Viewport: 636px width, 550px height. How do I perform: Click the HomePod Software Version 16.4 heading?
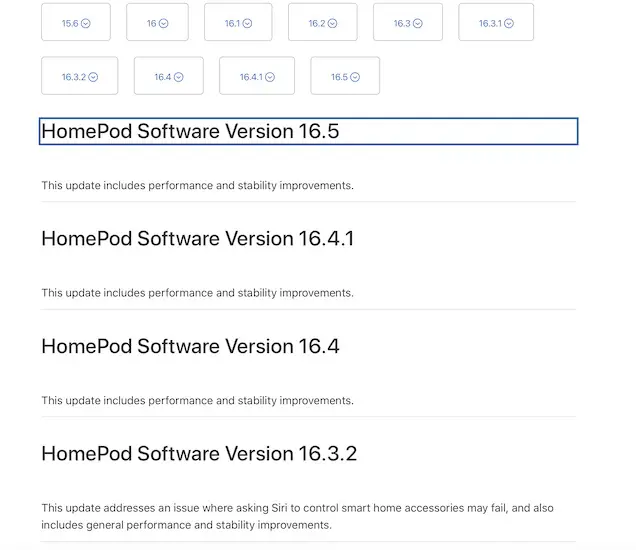[x=190, y=346]
